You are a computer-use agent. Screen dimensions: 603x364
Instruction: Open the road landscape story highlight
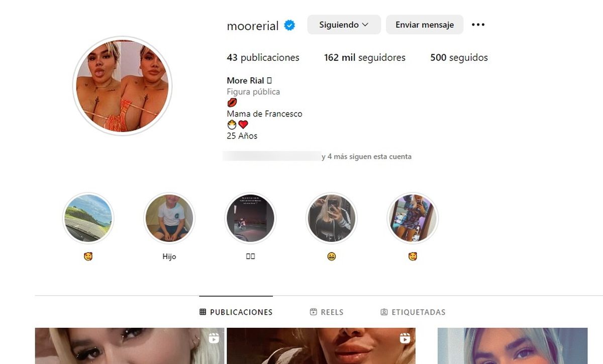(88, 218)
